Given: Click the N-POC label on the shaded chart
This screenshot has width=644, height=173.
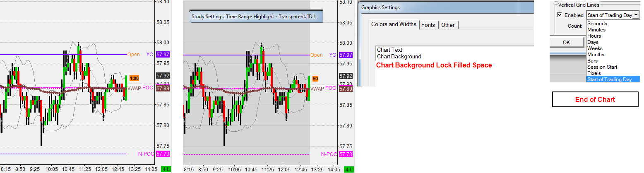Looking at the screenshot, I should coord(329,154).
